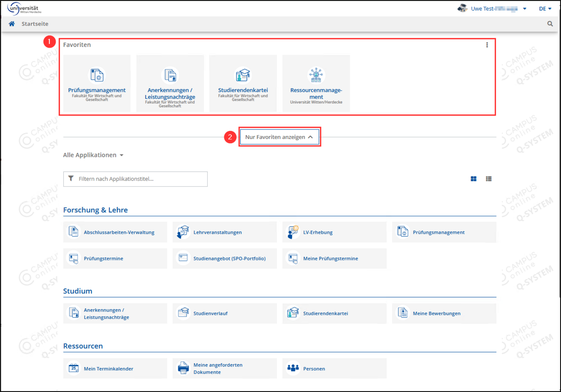This screenshot has height=392, width=561.
Task: Open Studienangebot (SPO-Portfolio) link
Action: [229, 258]
